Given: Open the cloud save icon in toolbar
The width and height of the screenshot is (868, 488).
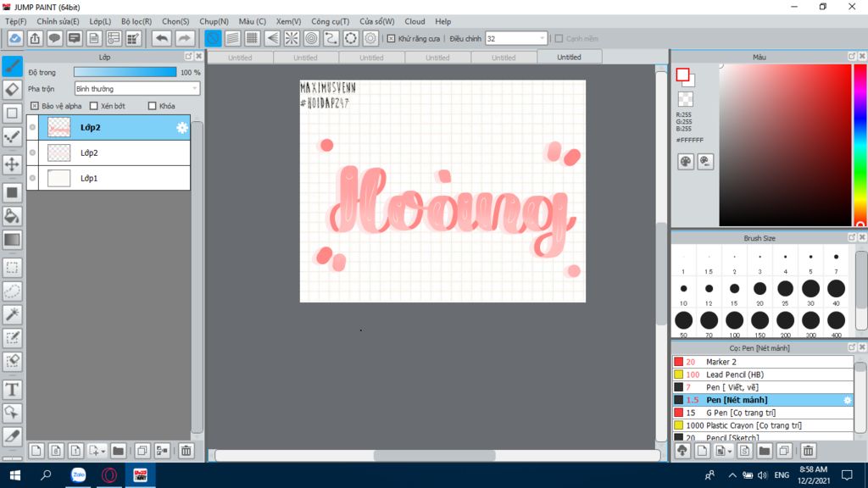Looking at the screenshot, I should point(15,39).
